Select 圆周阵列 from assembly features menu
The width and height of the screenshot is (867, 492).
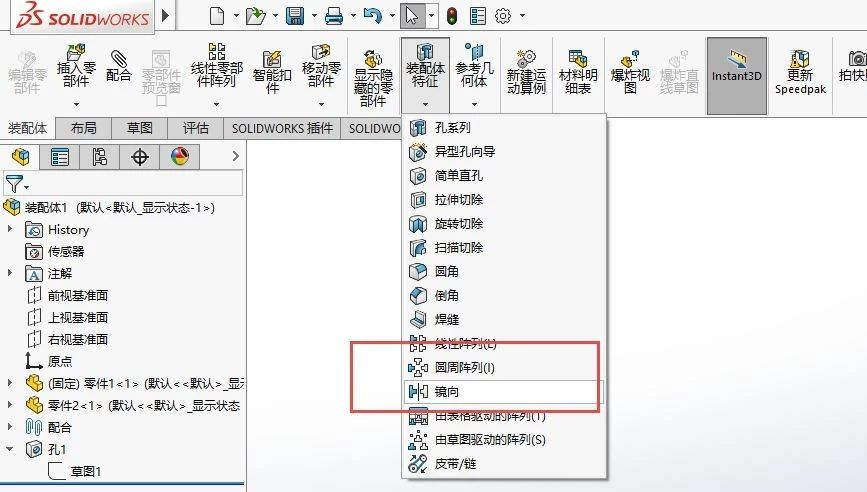click(x=464, y=368)
